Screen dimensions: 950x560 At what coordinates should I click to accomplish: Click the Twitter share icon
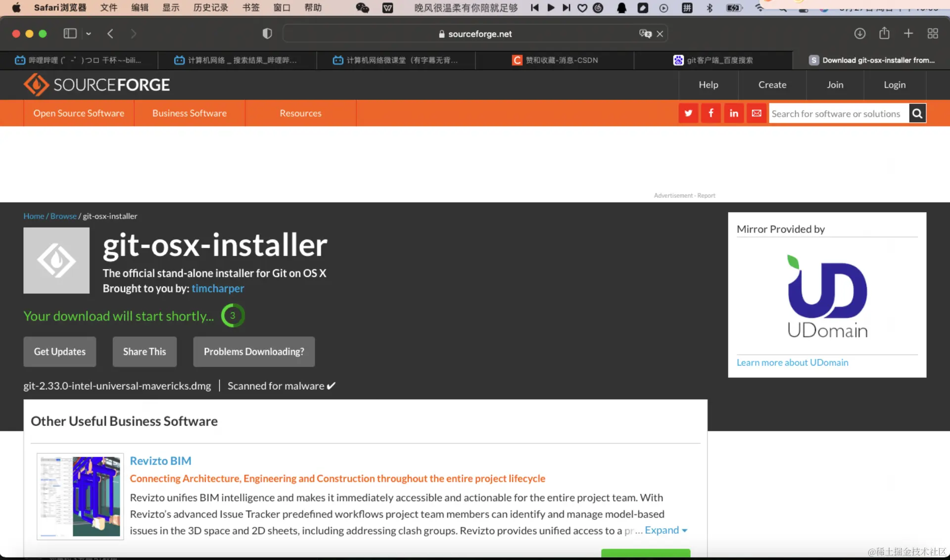coord(688,113)
